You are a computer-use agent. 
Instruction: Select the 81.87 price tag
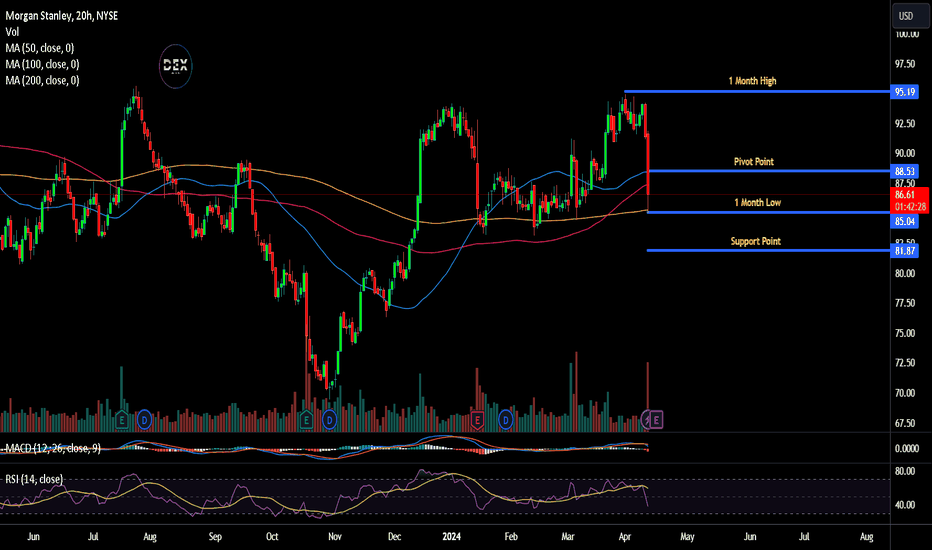[x=905, y=251]
